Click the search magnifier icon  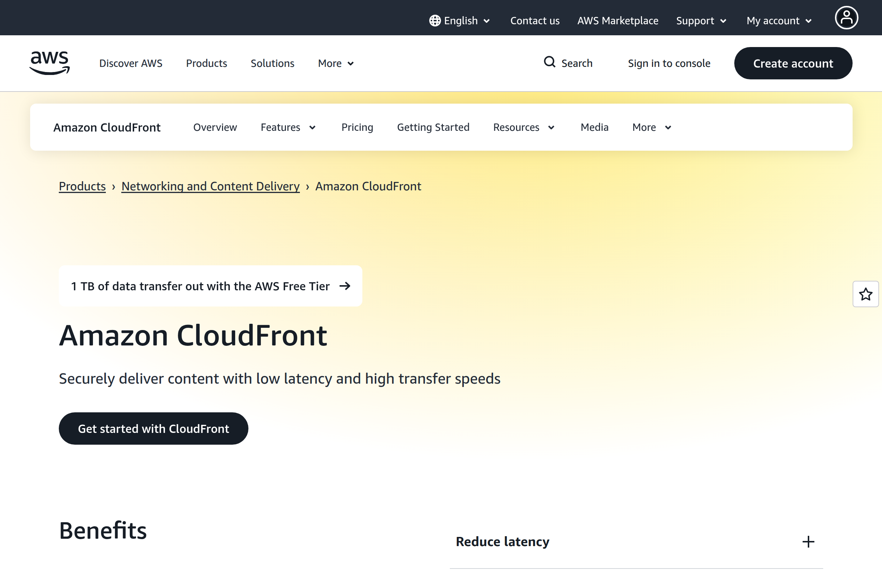click(x=549, y=62)
